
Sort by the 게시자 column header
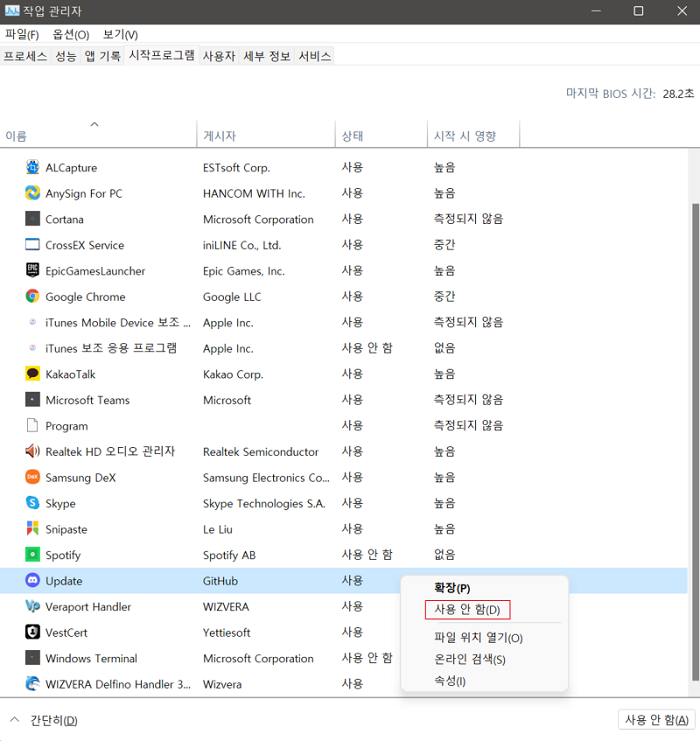pyautogui.click(x=266, y=134)
